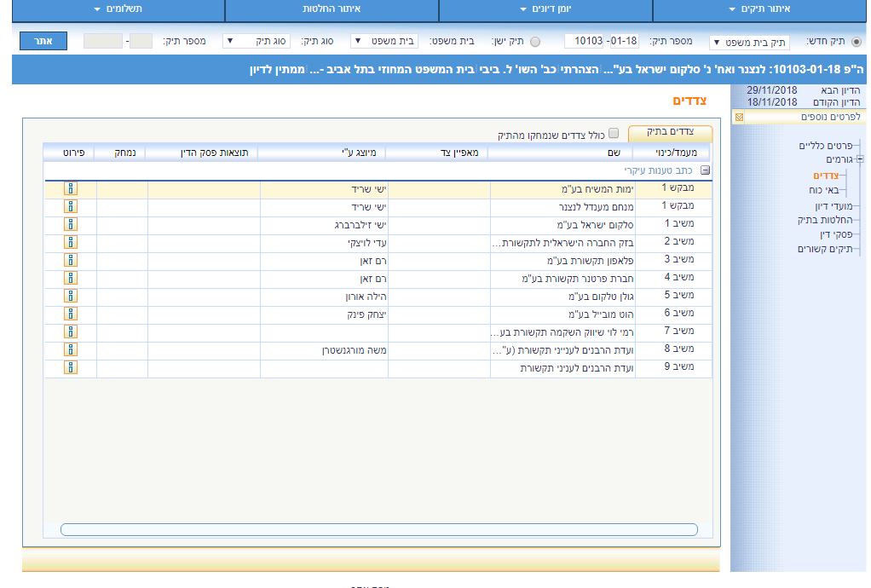
Task: Switch to the צדדים בתיק tab
Action: pyautogui.click(x=670, y=132)
